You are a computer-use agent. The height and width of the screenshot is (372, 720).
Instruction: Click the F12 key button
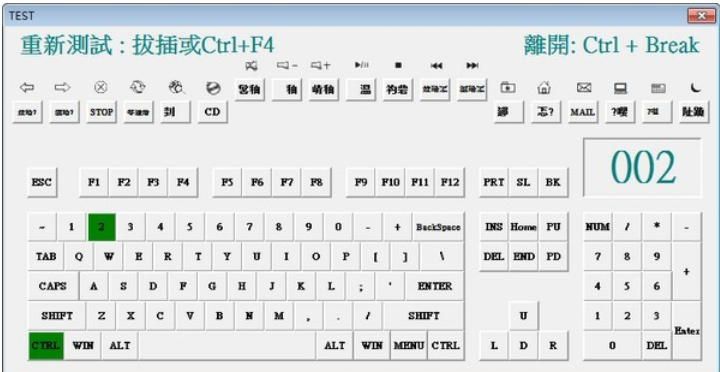[450, 182]
